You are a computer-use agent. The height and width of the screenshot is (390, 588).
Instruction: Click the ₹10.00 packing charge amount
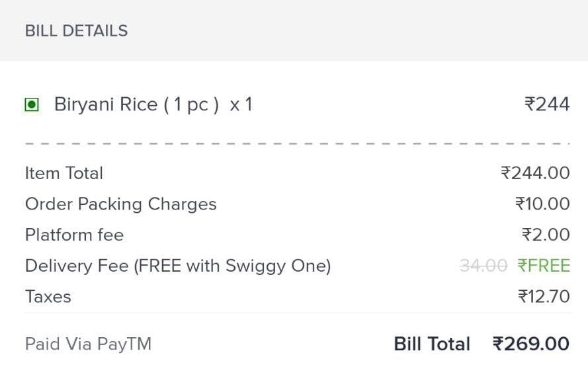[x=542, y=204]
